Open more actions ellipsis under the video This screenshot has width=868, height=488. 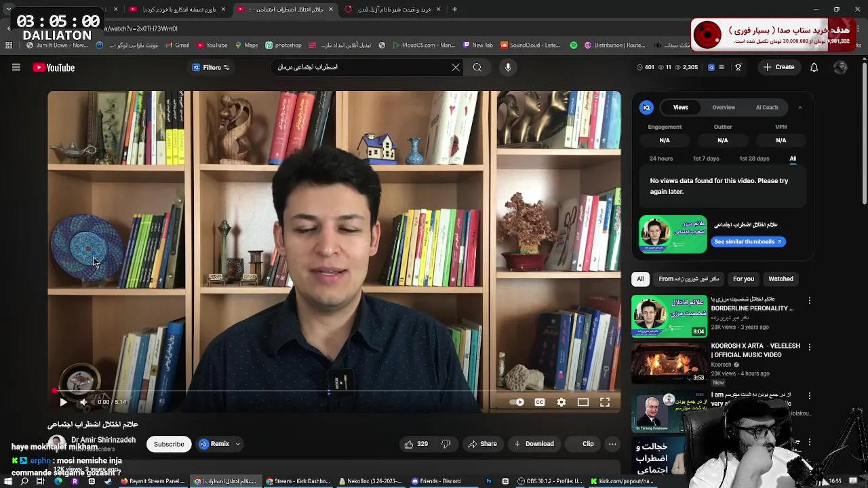[612, 444]
